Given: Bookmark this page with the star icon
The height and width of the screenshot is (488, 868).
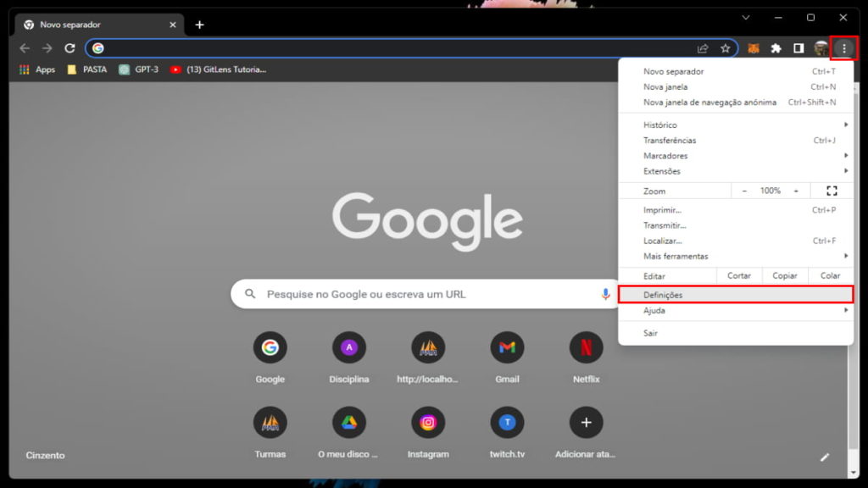Looking at the screenshot, I should 726,48.
